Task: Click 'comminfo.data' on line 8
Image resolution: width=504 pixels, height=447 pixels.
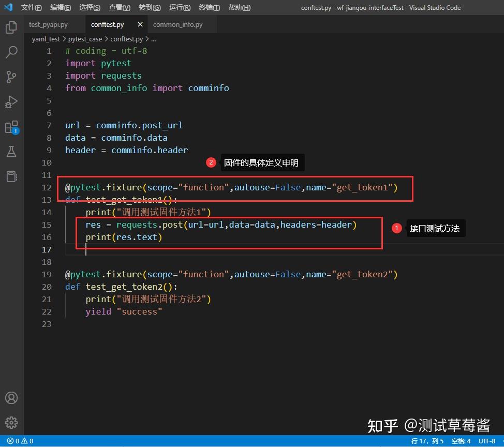Action: [134, 138]
